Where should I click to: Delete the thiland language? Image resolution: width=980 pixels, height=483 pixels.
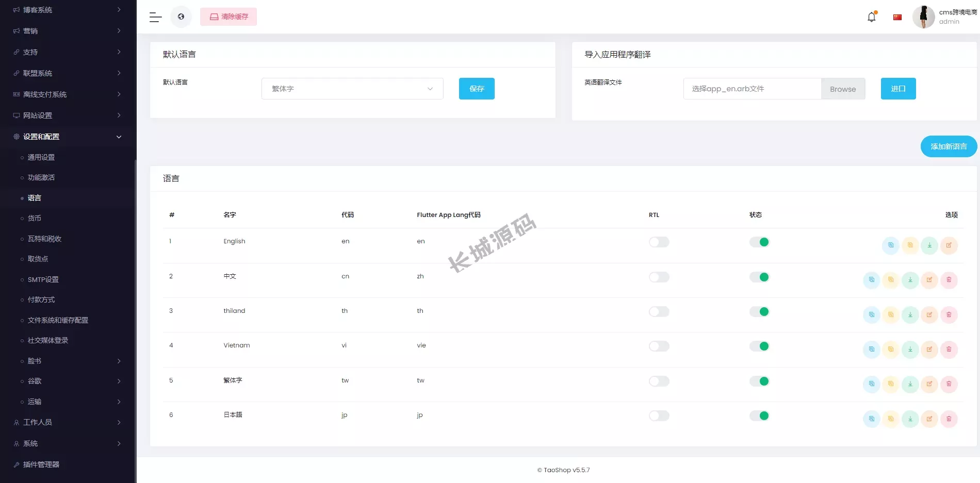click(x=949, y=314)
